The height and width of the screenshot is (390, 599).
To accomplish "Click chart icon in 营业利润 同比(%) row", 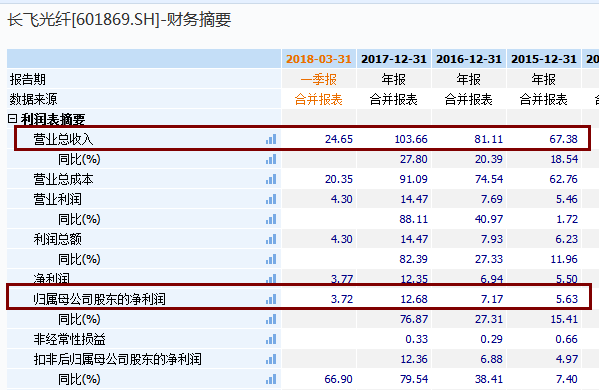I will pyautogui.click(x=271, y=219).
